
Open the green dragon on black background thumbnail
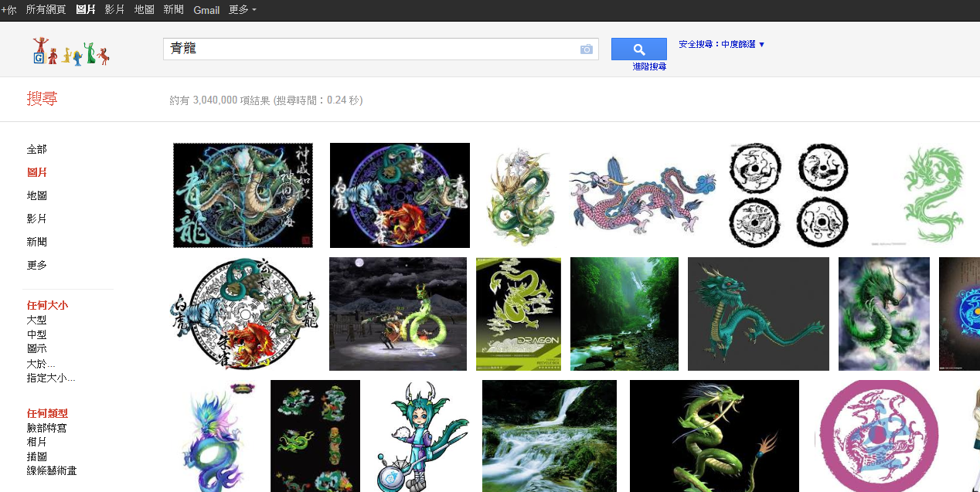(x=714, y=436)
